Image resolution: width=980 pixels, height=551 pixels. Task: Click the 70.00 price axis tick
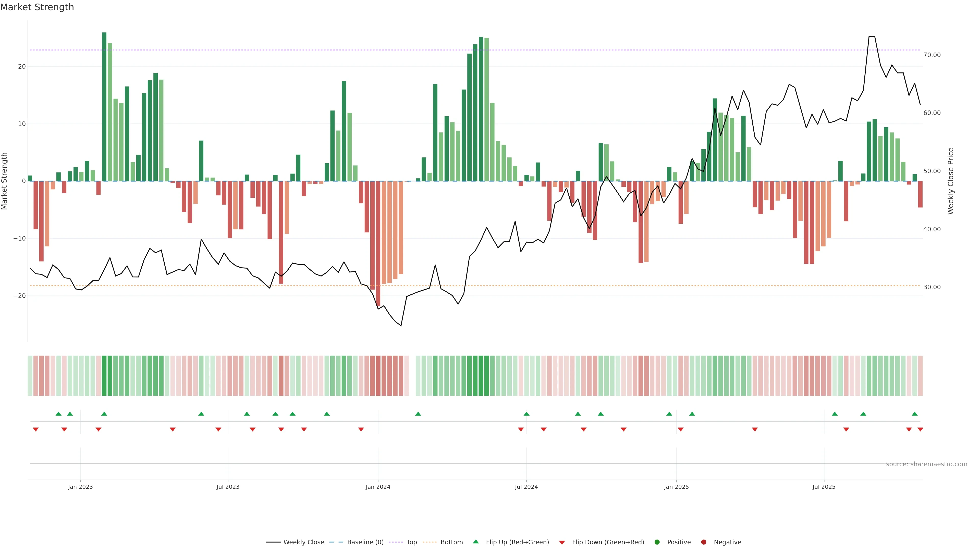tap(932, 55)
